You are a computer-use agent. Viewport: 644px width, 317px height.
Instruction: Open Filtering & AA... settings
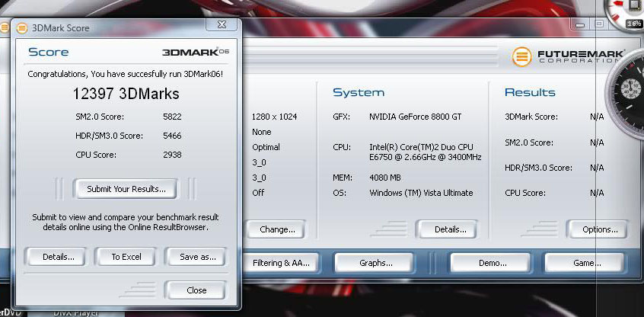[x=281, y=263]
